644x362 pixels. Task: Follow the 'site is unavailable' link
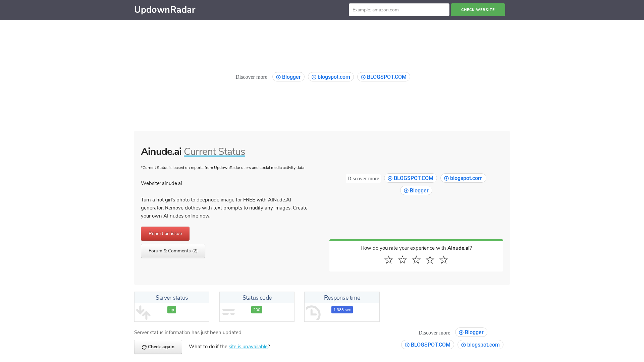pos(248,347)
